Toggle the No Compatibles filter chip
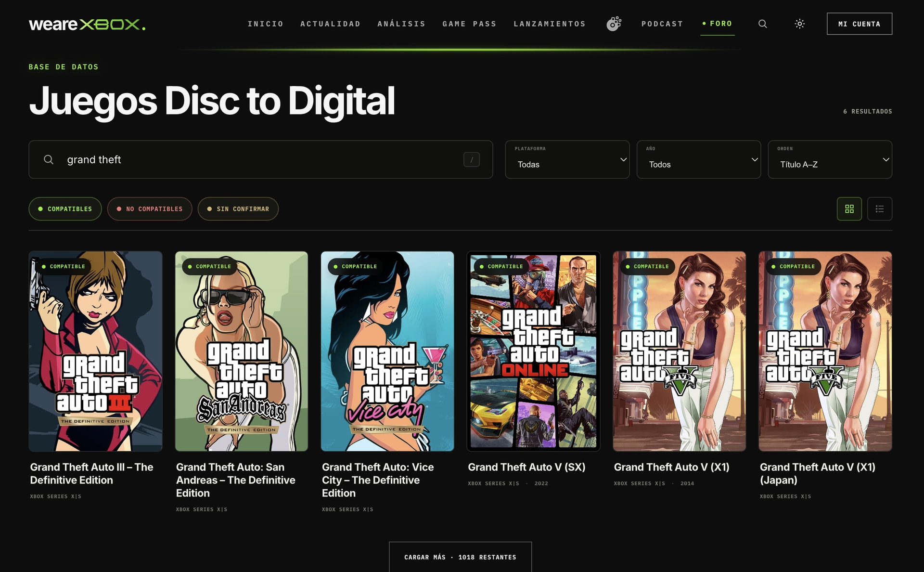 point(150,209)
